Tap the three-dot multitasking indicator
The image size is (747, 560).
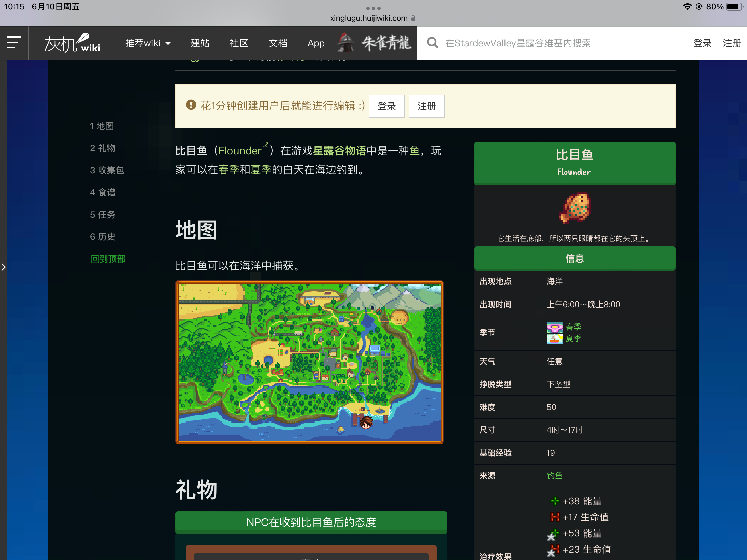tap(373, 8)
